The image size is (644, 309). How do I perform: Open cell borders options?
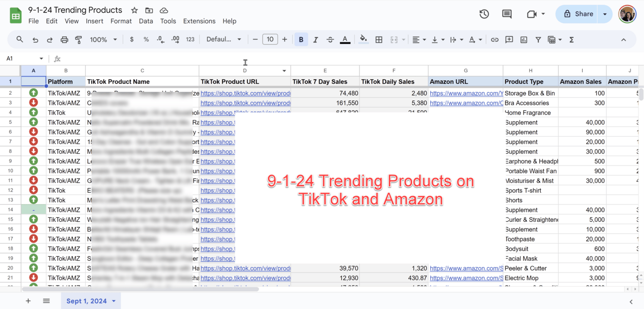coord(379,39)
